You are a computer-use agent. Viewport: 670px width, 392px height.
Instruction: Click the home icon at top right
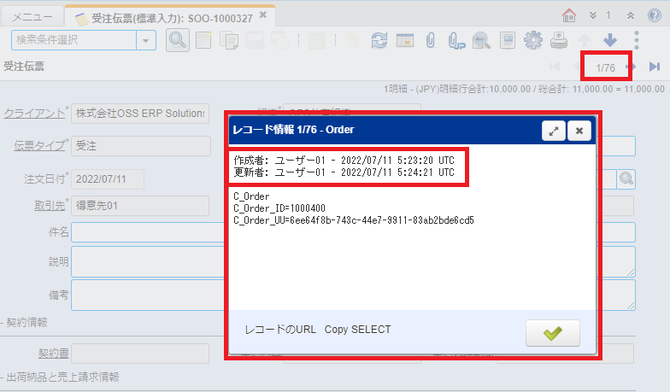tap(569, 16)
